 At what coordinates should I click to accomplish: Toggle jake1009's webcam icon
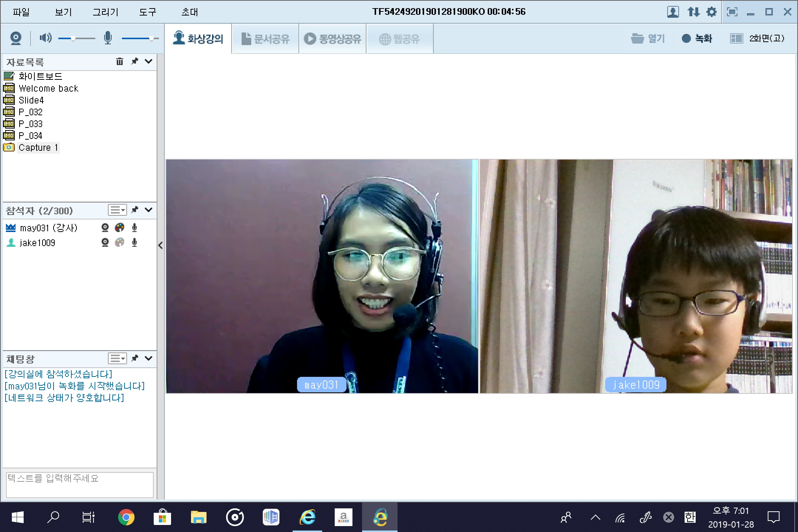click(105, 243)
